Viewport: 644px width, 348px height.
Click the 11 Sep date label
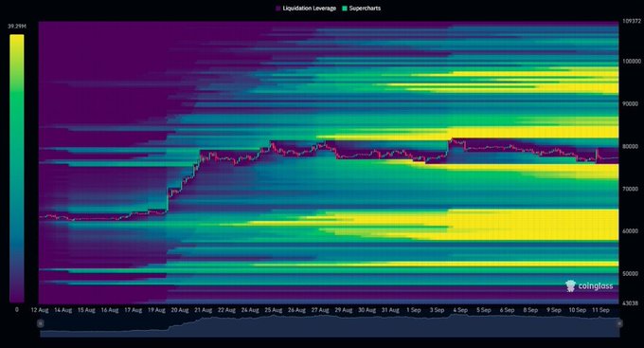(x=600, y=310)
